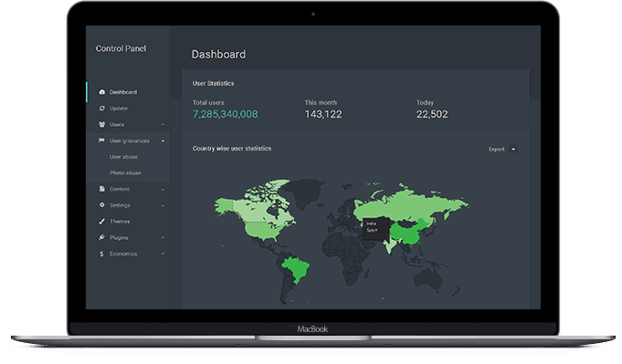The image size is (622, 364).
Task: Click the Today value 22,502
Action: 432,114
